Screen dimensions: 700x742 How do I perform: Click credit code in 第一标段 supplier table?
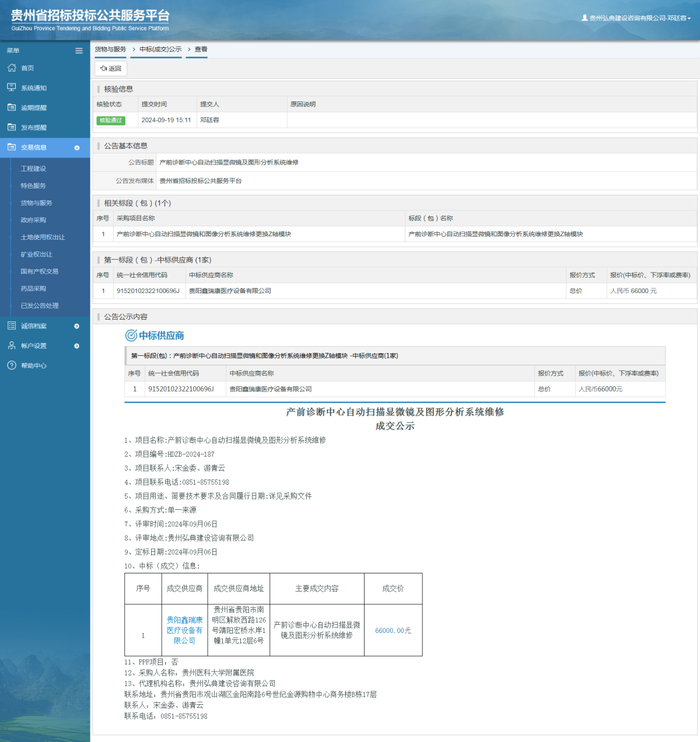point(148,290)
